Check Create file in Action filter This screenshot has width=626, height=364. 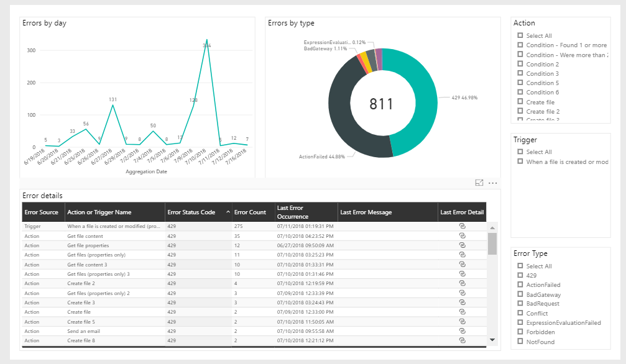pyautogui.click(x=520, y=102)
